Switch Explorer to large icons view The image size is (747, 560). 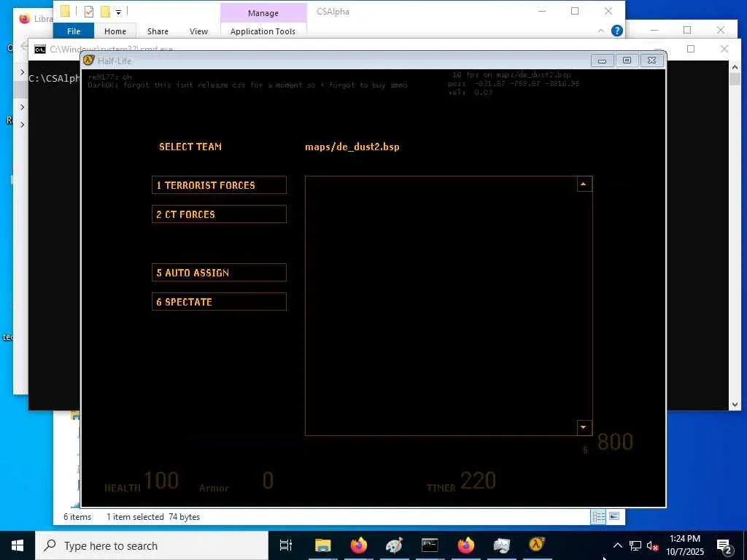(x=614, y=516)
